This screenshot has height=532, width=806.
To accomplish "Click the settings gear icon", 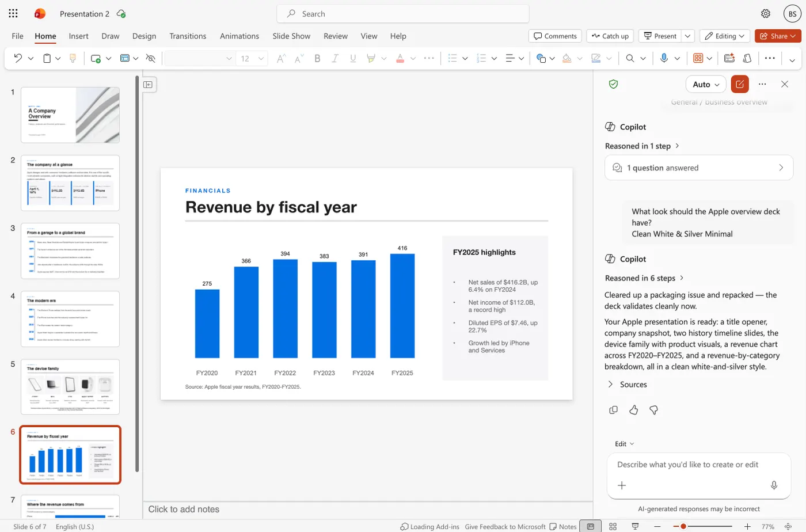I will pyautogui.click(x=766, y=13).
